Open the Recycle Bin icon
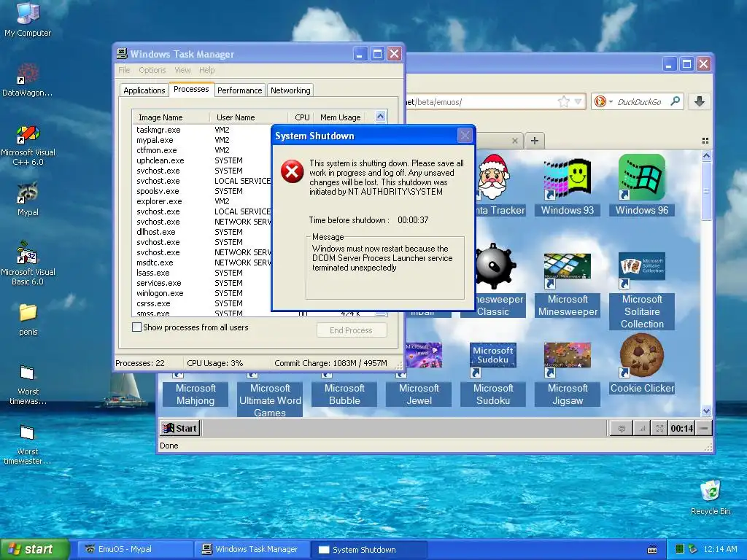Image resolution: width=747 pixels, height=560 pixels. (711, 497)
